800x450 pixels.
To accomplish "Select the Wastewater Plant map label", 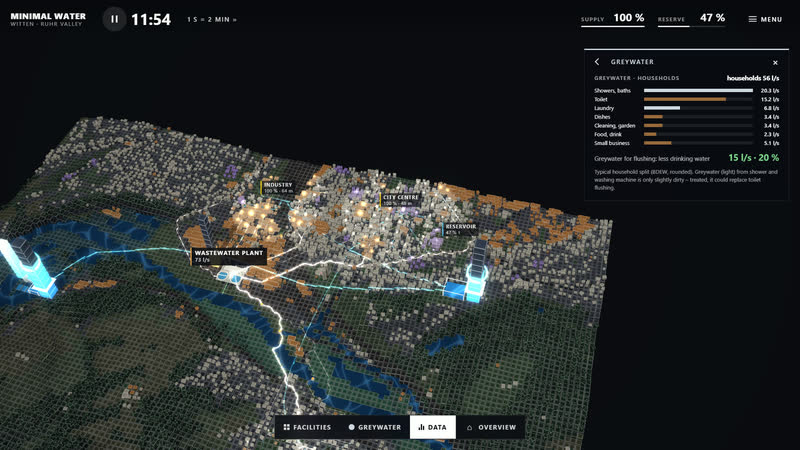I will pos(229,256).
